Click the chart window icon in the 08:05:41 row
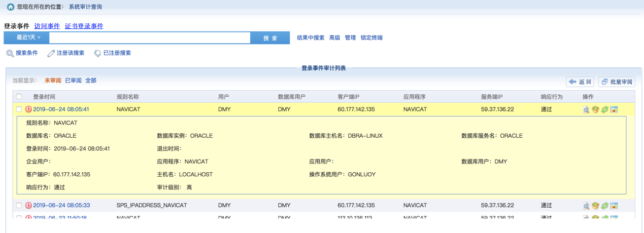 click(614, 109)
